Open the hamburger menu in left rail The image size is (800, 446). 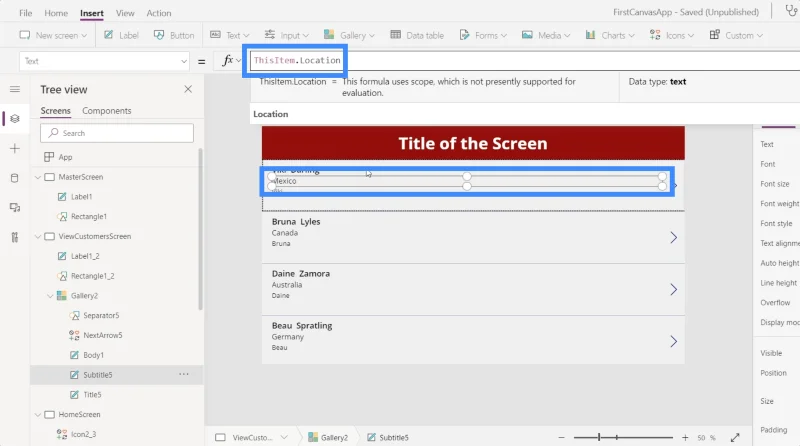click(x=15, y=89)
